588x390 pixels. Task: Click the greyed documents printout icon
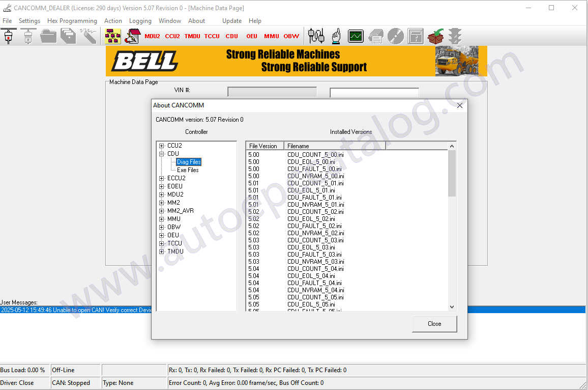click(376, 37)
